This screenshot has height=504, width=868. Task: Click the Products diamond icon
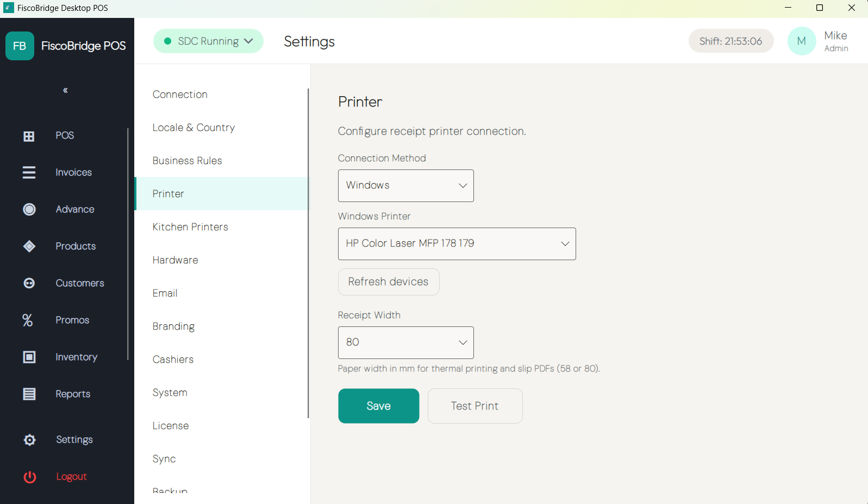(29, 246)
